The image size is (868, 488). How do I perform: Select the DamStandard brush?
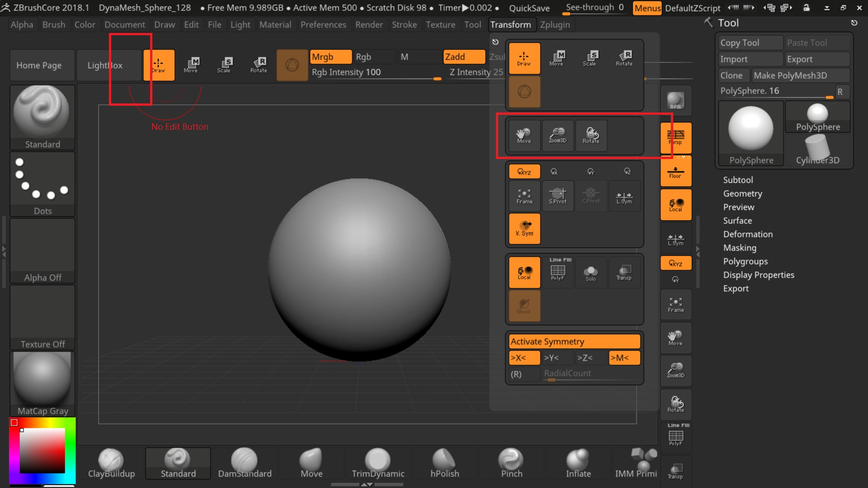click(245, 463)
